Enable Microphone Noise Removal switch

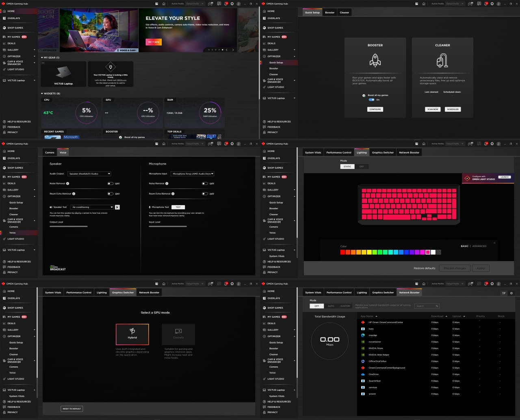coord(205,184)
